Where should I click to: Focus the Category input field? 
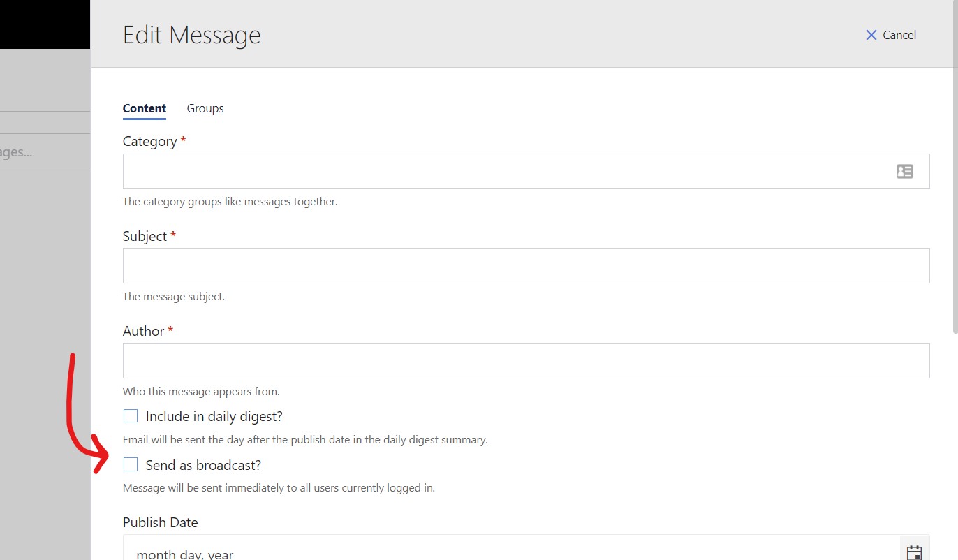tap(526, 171)
